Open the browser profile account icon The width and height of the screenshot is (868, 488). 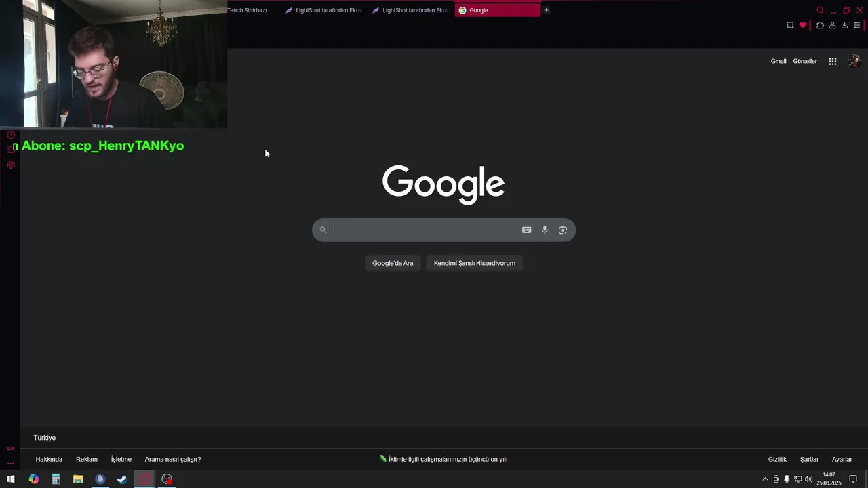(x=832, y=25)
